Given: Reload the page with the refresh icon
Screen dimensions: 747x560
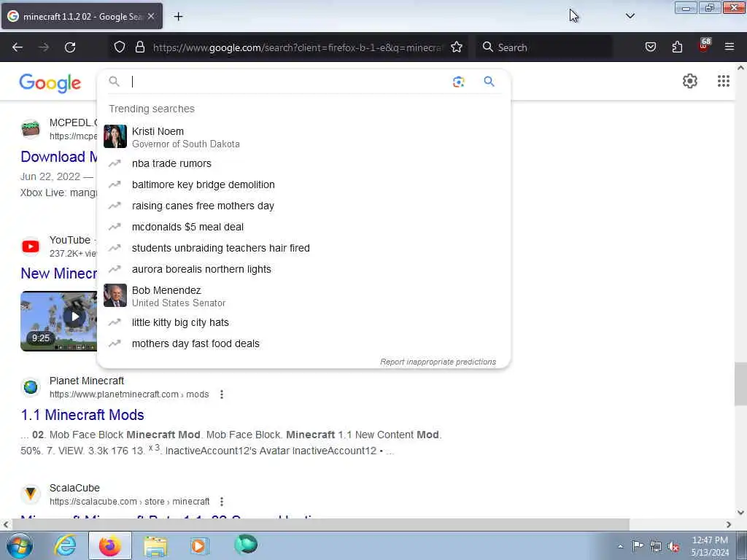Looking at the screenshot, I should point(70,47).
